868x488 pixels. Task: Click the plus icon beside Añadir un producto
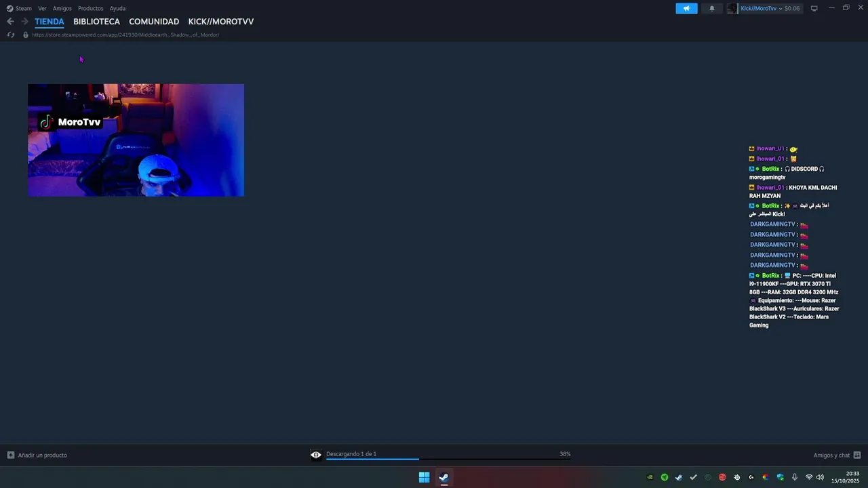click(11, 455)
